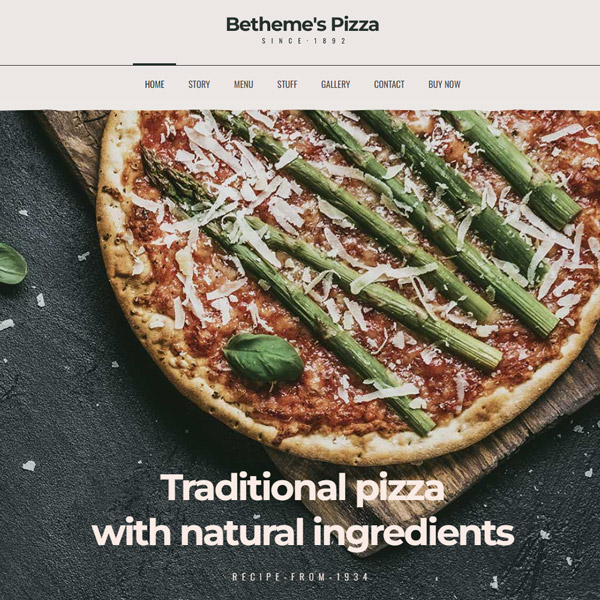600x600 pixels.
Task: Open the Gallery section
Action: (336, 84)
